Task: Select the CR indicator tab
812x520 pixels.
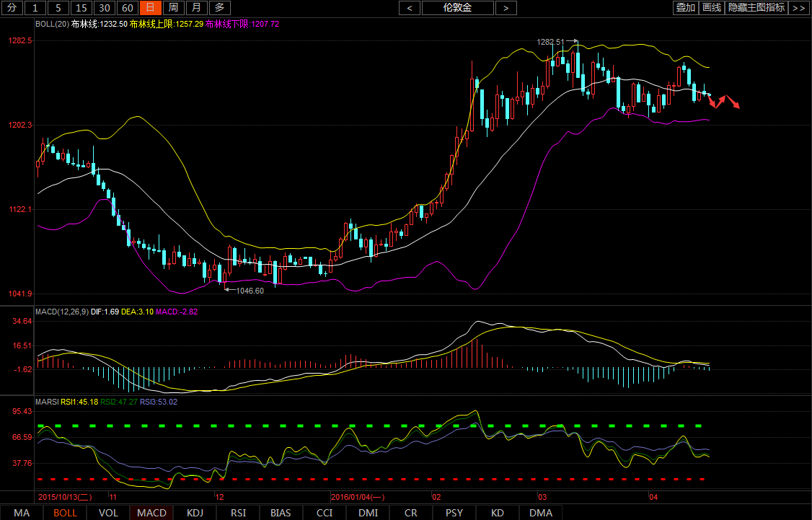Action: 410,513
